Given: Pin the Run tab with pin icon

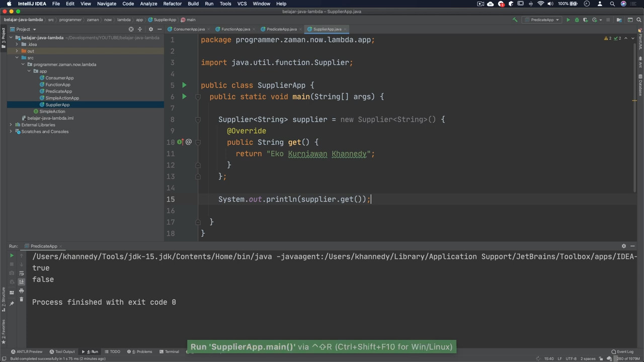Looking at the screenshot, I should 12,304.
